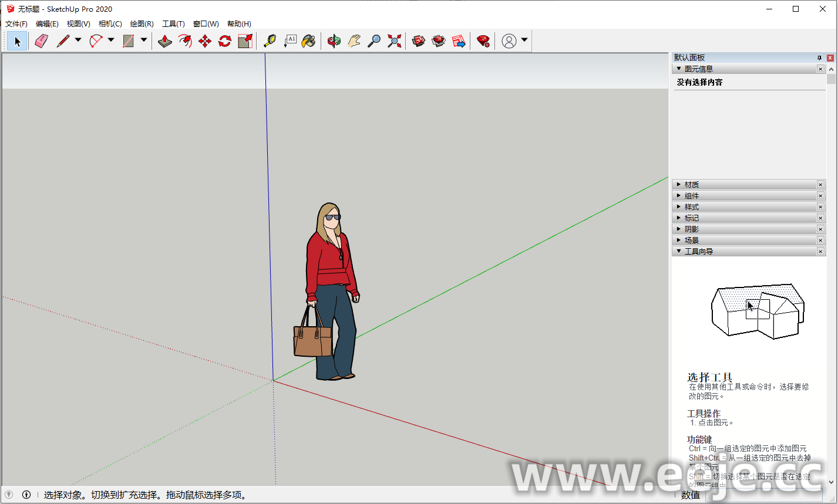The height and width of the screenshot is (504, 838).
Task: Expand the 材质 panel
Action: coord(692,185)
